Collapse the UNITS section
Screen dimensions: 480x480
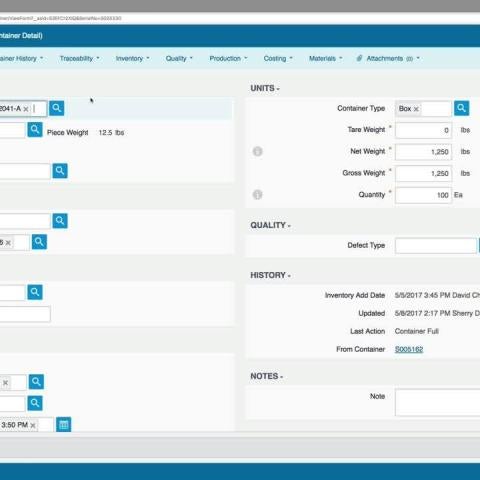coord(265,88)
